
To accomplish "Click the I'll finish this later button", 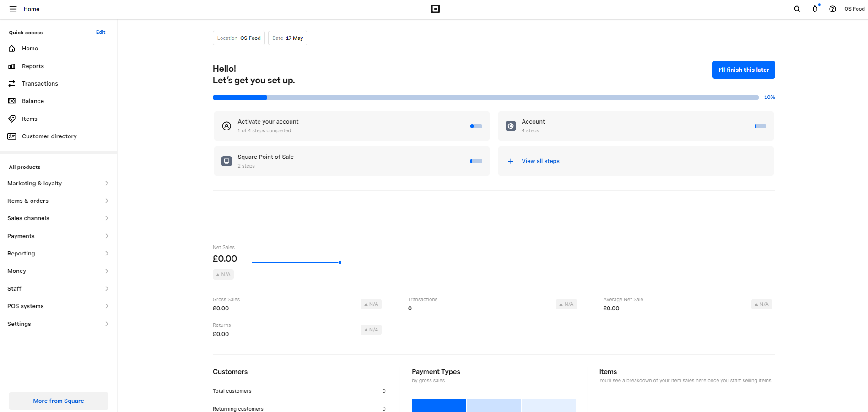I will pos(743,70).
